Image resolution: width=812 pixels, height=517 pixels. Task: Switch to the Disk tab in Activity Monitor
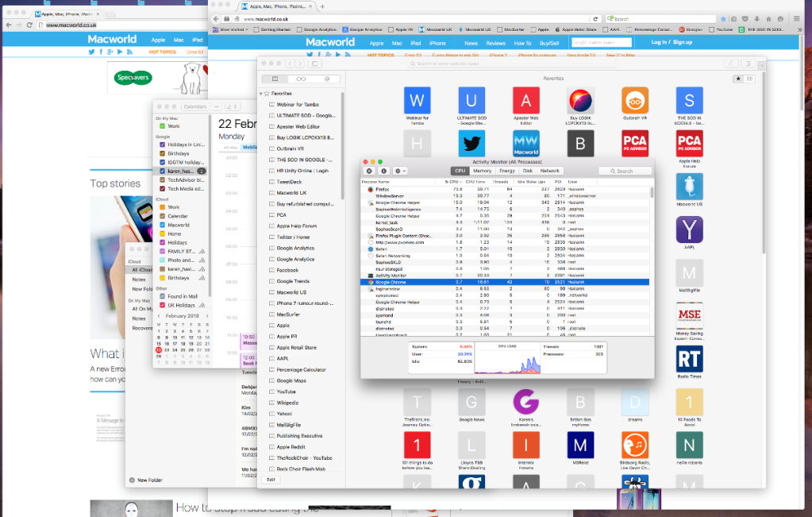528,171
